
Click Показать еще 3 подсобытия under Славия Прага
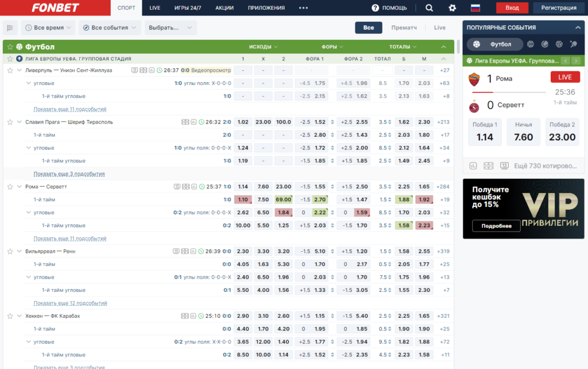coord(69,174)
